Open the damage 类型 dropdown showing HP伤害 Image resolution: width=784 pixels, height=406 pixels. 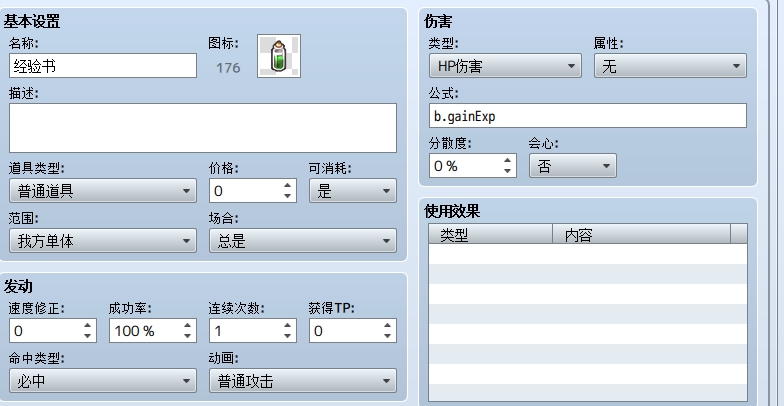506,66
